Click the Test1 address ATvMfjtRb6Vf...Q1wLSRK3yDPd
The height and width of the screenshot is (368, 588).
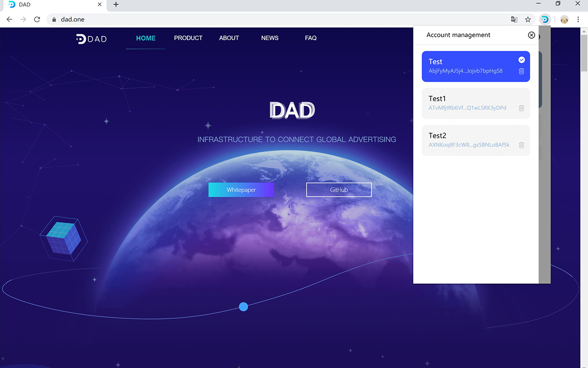tap(467, 108)
